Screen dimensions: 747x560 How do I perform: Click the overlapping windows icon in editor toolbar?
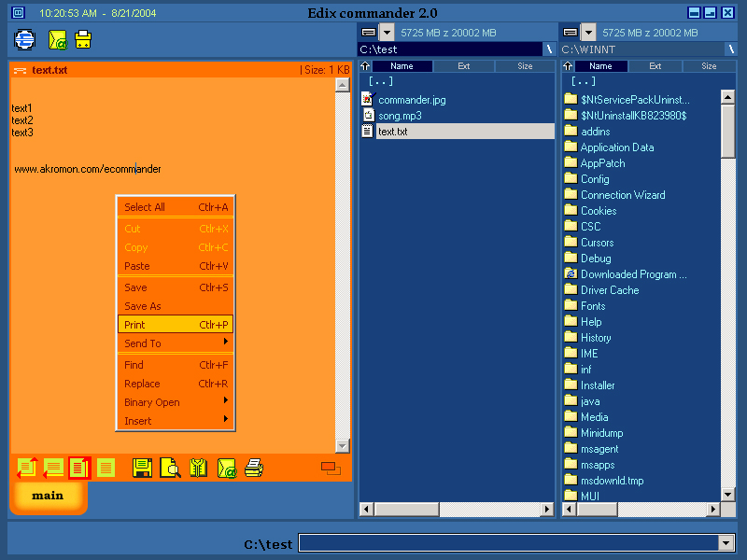(x=331, y=469)
